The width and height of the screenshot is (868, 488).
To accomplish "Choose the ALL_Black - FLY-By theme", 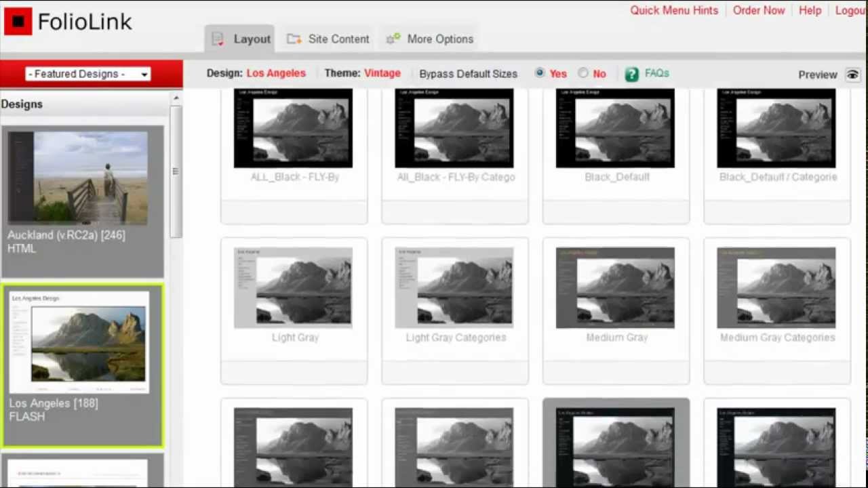I will tap(293, 127).
